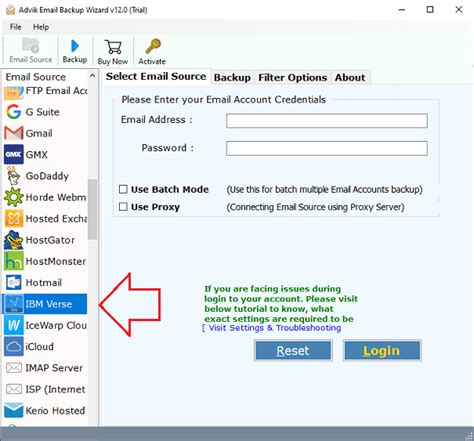Select the ISP (Internet text entry
The image size is (474, 441).
pos(55,389)
